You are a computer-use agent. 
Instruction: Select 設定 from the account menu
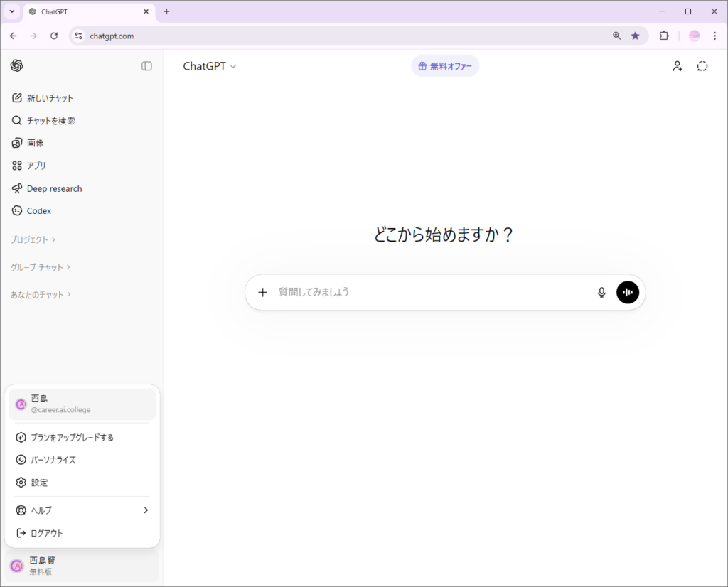[x=39, y=483]
